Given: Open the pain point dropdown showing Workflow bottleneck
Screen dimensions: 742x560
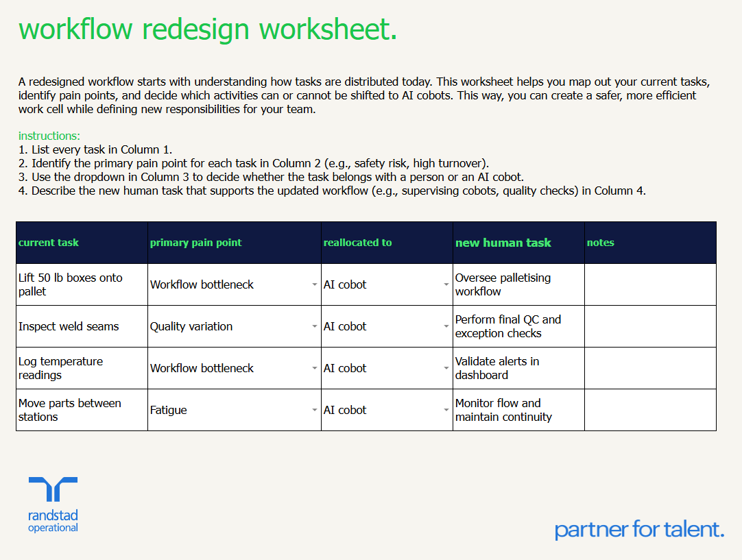Looking at the screenshot, I should pos(314,284).
